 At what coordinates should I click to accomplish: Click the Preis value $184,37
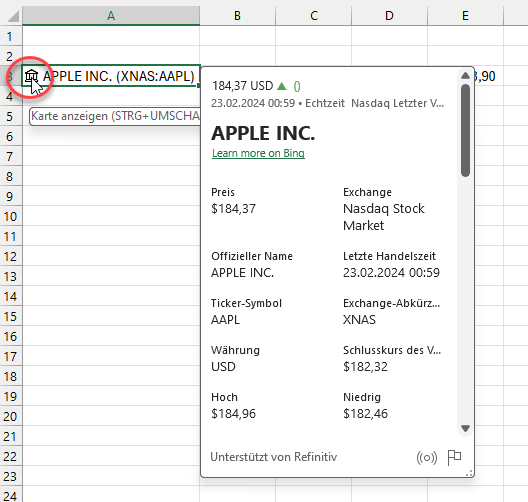click(233, 209)
